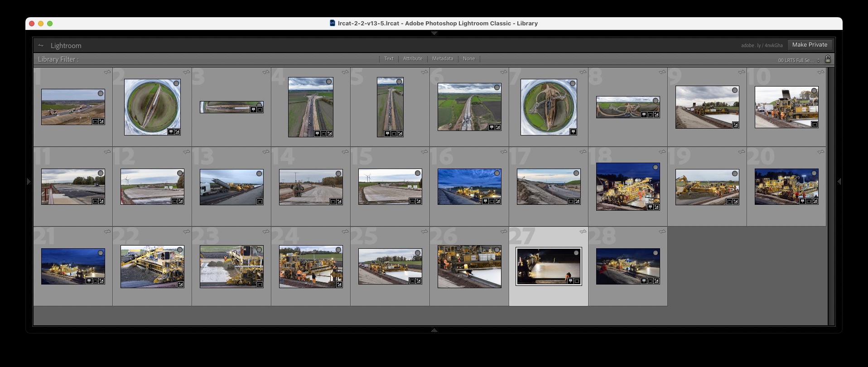Select the Metadata filter tab
The image size is (868, 367).
tap(442, 59)
